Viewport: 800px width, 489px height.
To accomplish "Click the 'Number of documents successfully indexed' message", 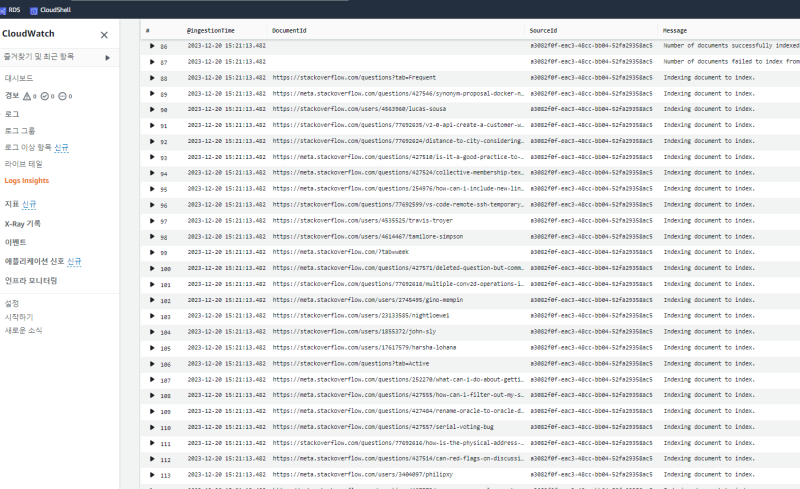I will click(x=731, y=45).
